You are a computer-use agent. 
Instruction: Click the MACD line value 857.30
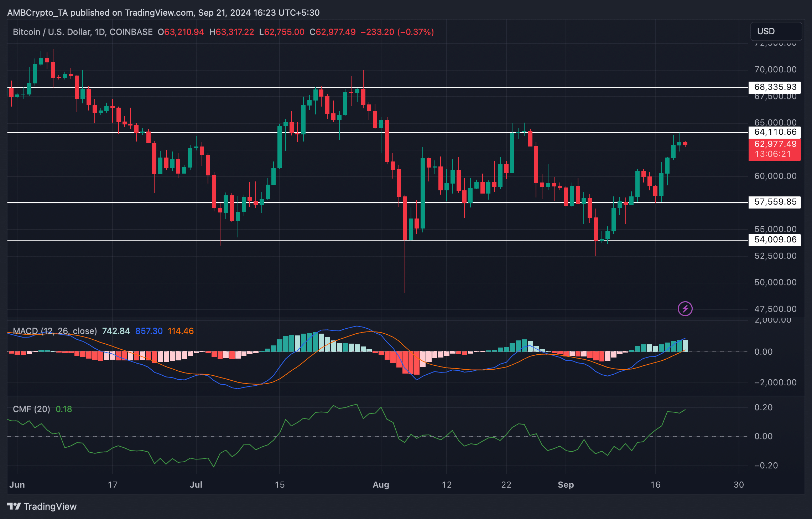point(149,331)
